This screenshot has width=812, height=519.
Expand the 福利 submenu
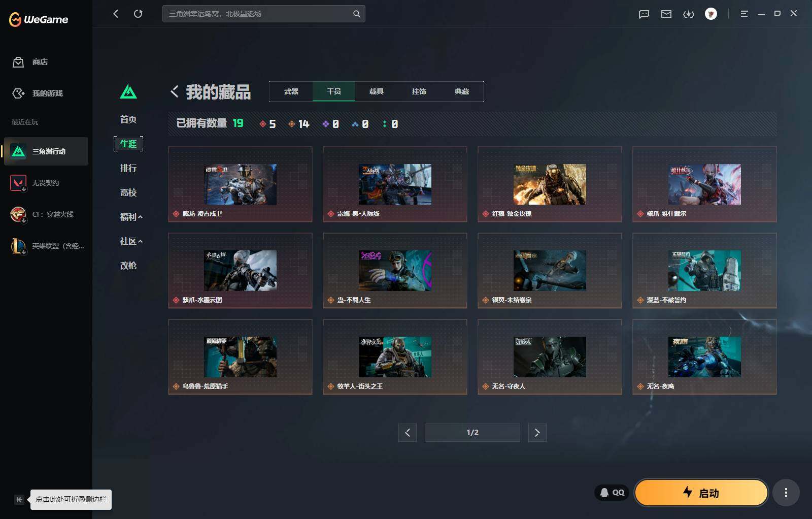point(131,217)
